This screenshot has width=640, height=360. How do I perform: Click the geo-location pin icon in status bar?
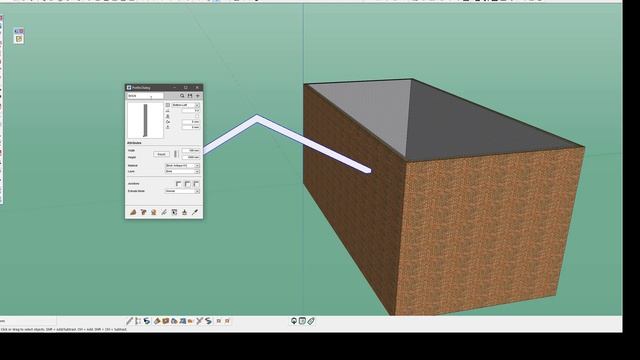click(293, 321)
